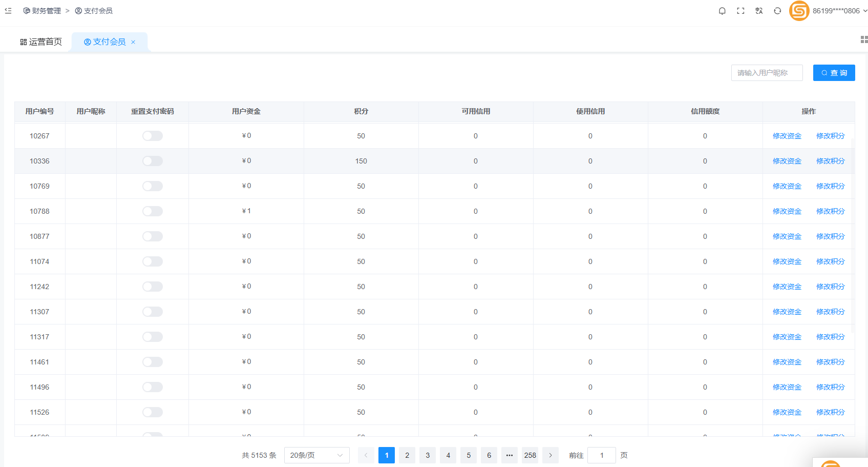
Task: Click the 请输入用户昵称 search field
Action: point(767,73)
